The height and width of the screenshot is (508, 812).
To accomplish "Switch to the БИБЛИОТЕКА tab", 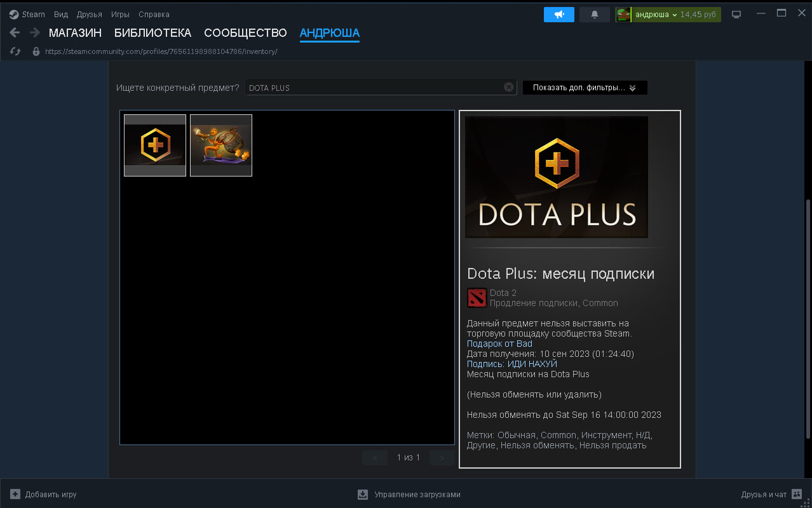I will [153, 32].
